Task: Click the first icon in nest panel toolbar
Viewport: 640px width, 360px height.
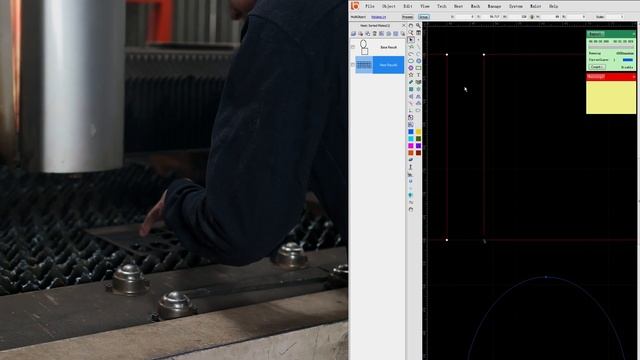Action: pos(353,33)
